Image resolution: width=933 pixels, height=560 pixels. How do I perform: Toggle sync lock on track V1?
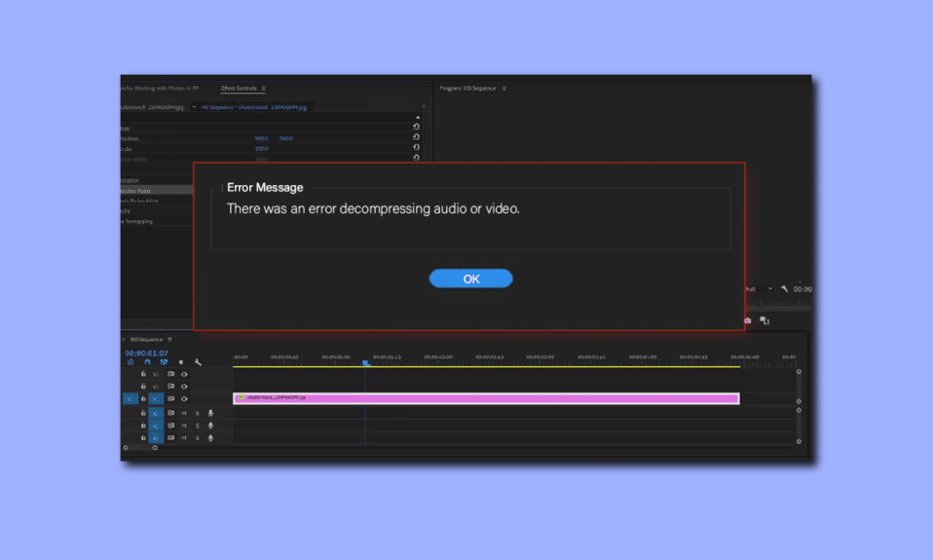point(170,398)
